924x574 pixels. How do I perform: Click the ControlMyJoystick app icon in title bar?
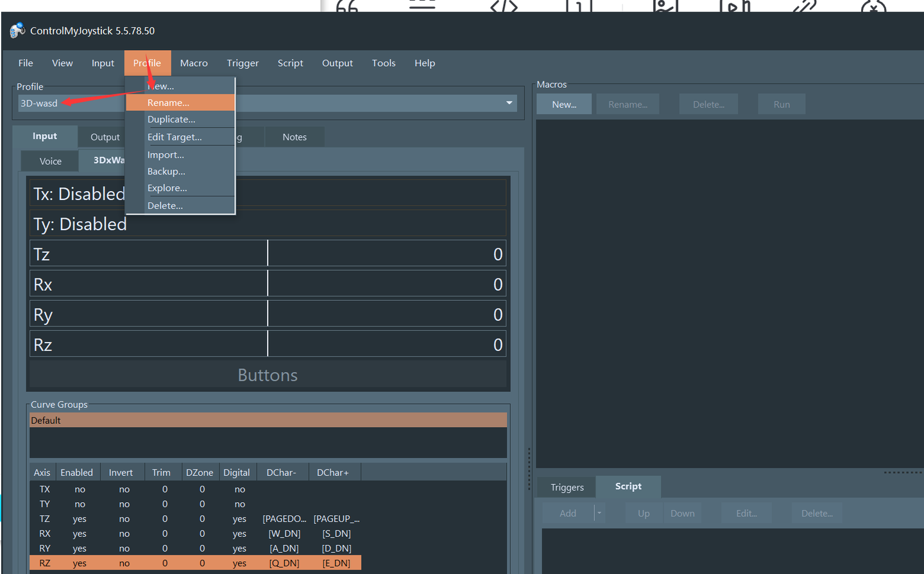(x=17, y=30)
